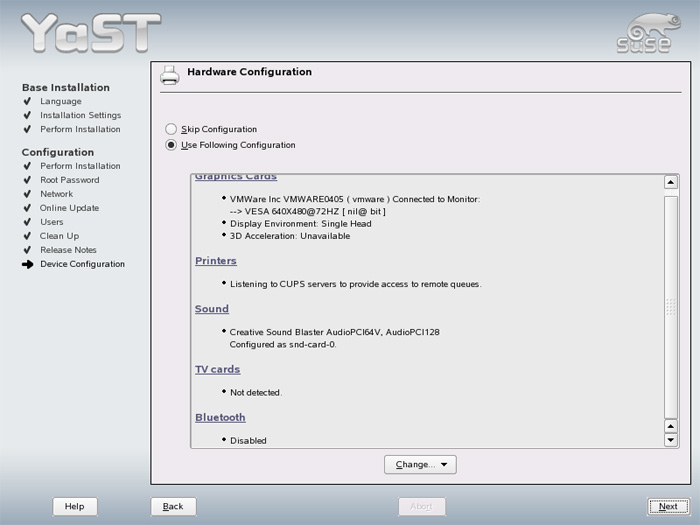Click the Creative Sound Blaster AudioPCI64V entry
This screenshot has width=700, height=525.
(x=334, y=332)
